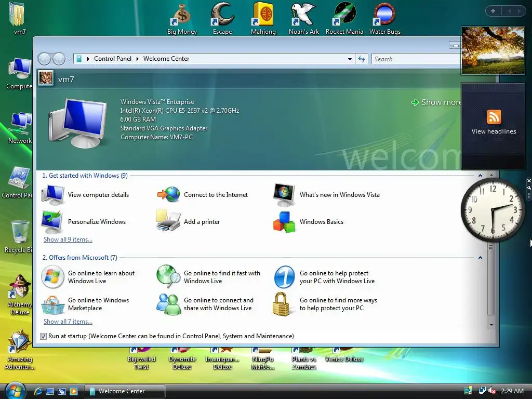
Task: Click the vm7 user account picture
Action: click(46, 78)
